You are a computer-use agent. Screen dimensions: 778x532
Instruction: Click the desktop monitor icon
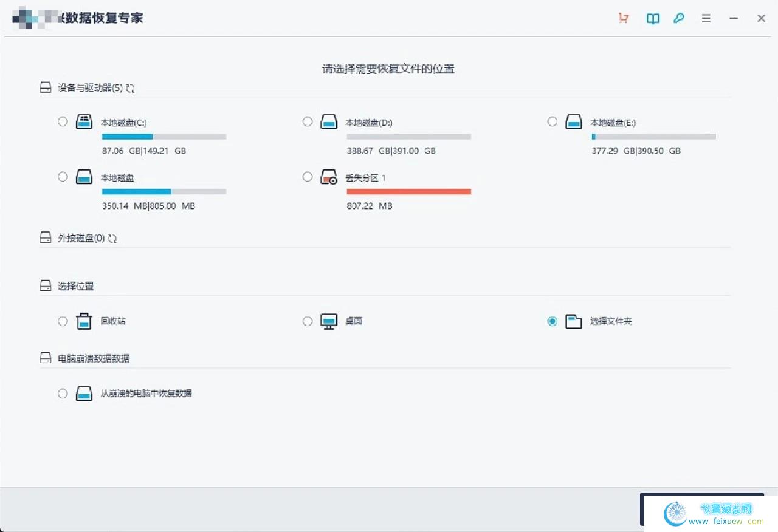pyautogui.click(x=329, y=321)
